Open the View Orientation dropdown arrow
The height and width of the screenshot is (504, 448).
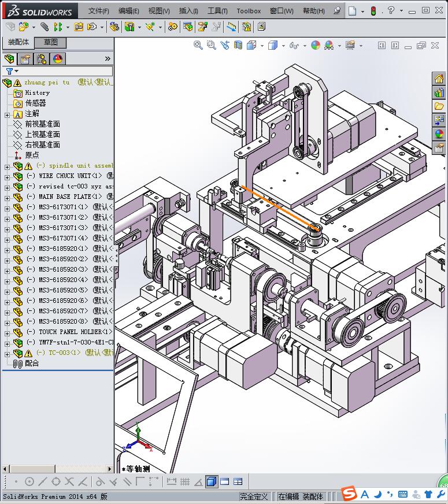click(x=262, y=46)
